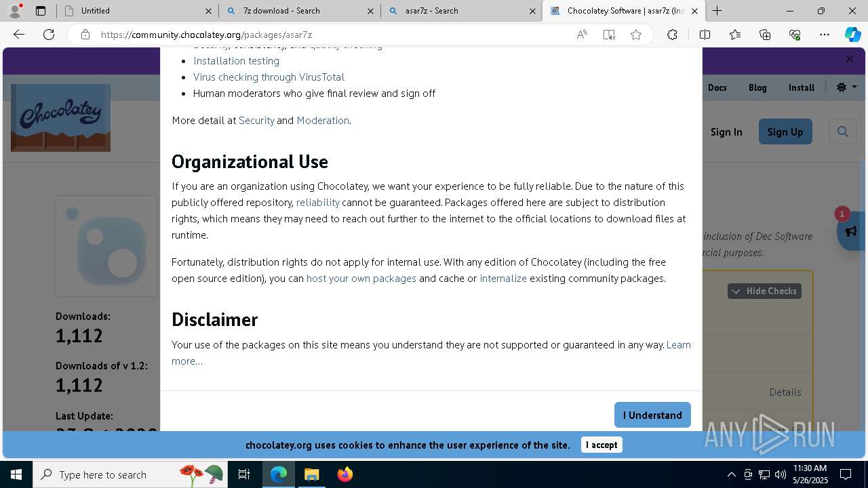The image size is (868, 488).
Task: Open the Favorites list icon
Action: 735,35
